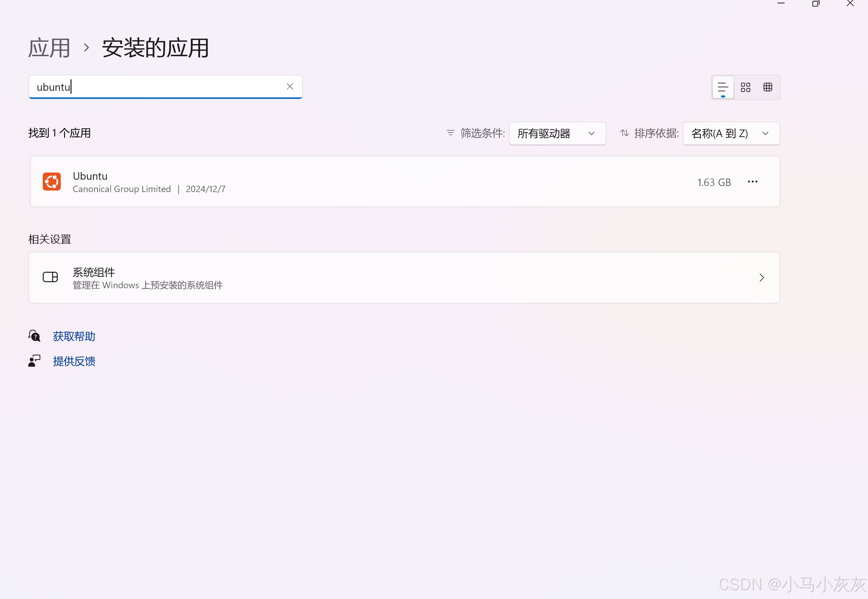Clear the ubuntu search text
Image resolution: width=868 pixels, height=599 pixels.
289,86
